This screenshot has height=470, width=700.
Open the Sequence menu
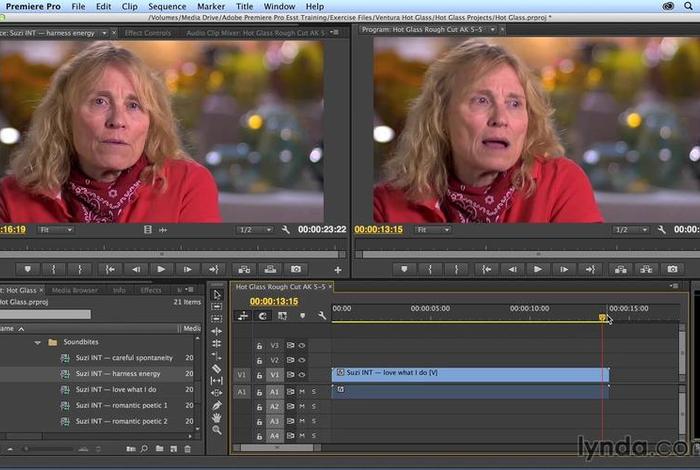[x=167, y=6]
